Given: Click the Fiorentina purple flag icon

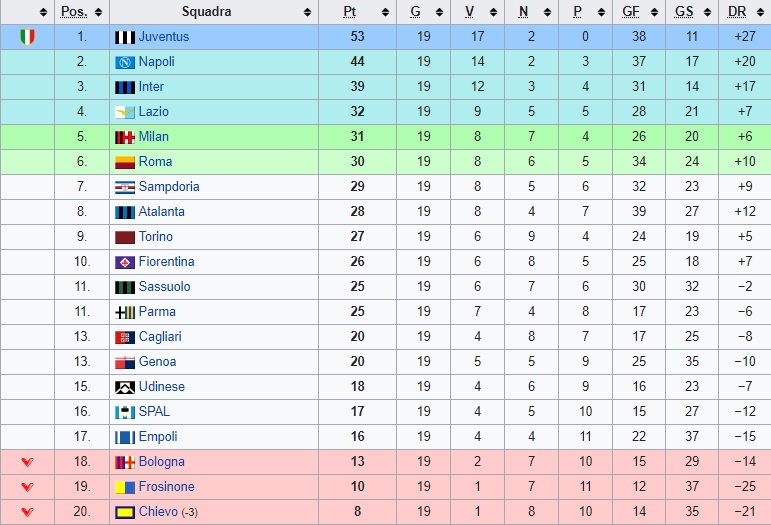Looking at the screenshot, I should [x=124, y=262].
